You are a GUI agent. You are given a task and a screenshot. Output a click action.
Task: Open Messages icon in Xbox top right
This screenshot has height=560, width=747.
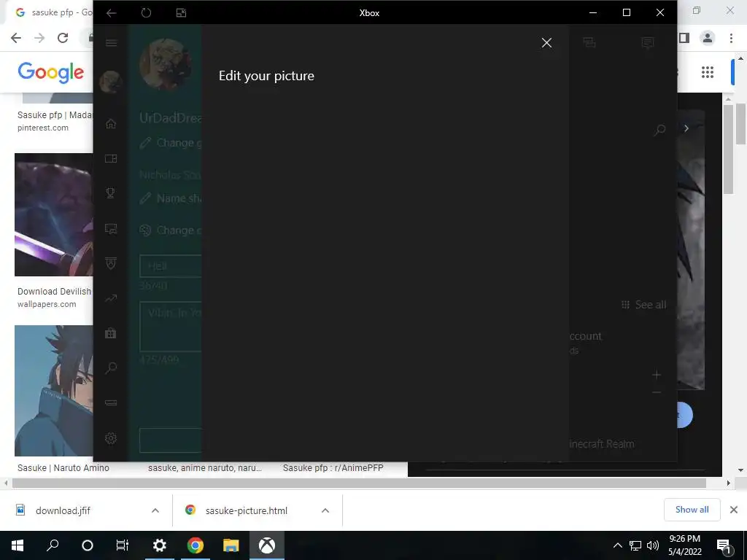(x=648, y=43)
